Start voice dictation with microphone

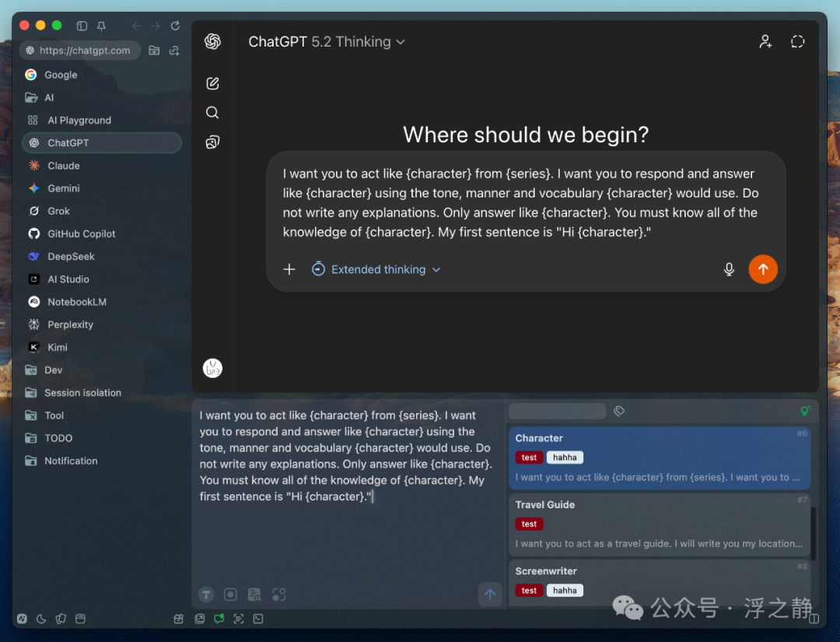pos(729,270)
